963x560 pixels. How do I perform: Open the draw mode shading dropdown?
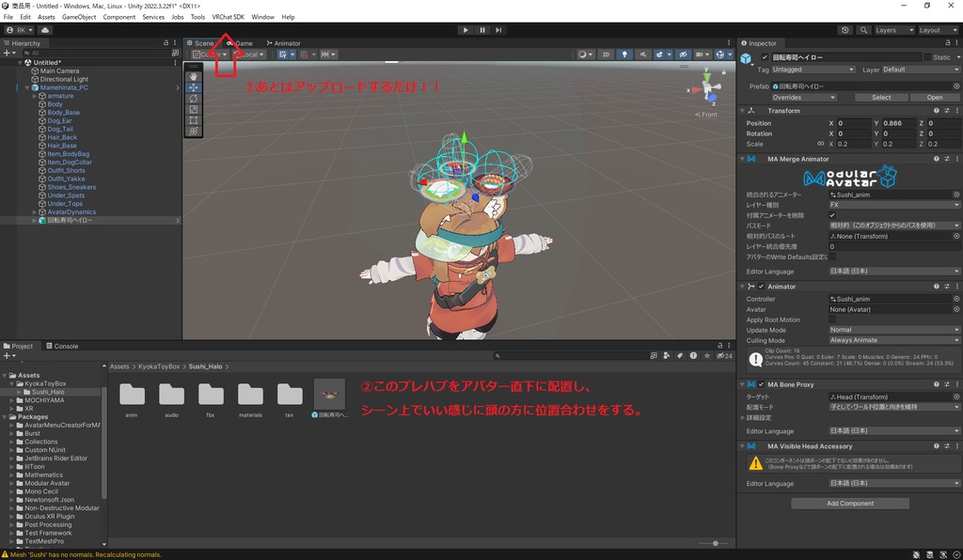pyautogui.click(x=585, y=54)
